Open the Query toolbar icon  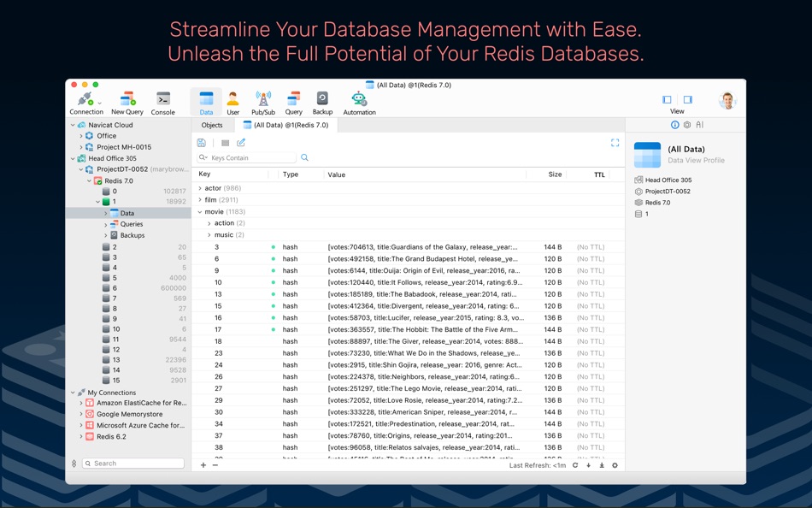pyautogui.click(x=294, y=103)
